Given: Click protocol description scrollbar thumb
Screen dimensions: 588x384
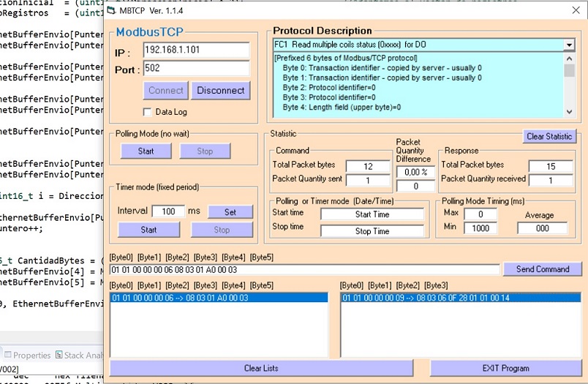Looking at the screenshot, I should (x=569, y=70).
